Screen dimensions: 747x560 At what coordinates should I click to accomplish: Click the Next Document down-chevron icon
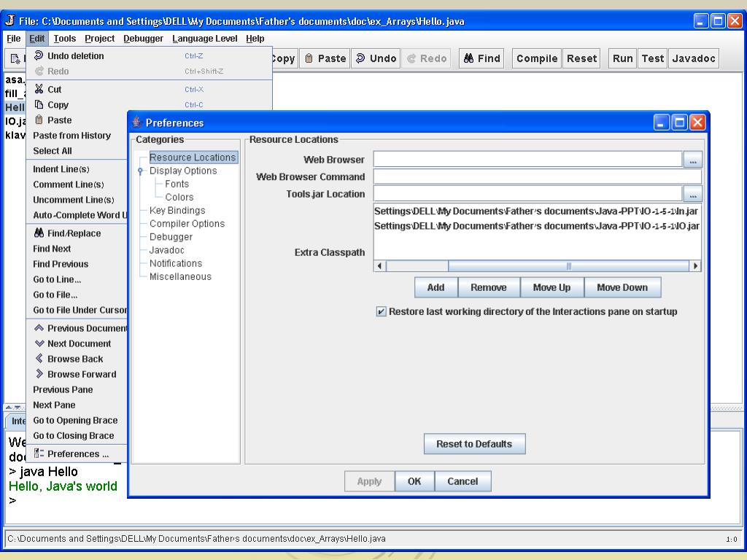tap(39, 343)
